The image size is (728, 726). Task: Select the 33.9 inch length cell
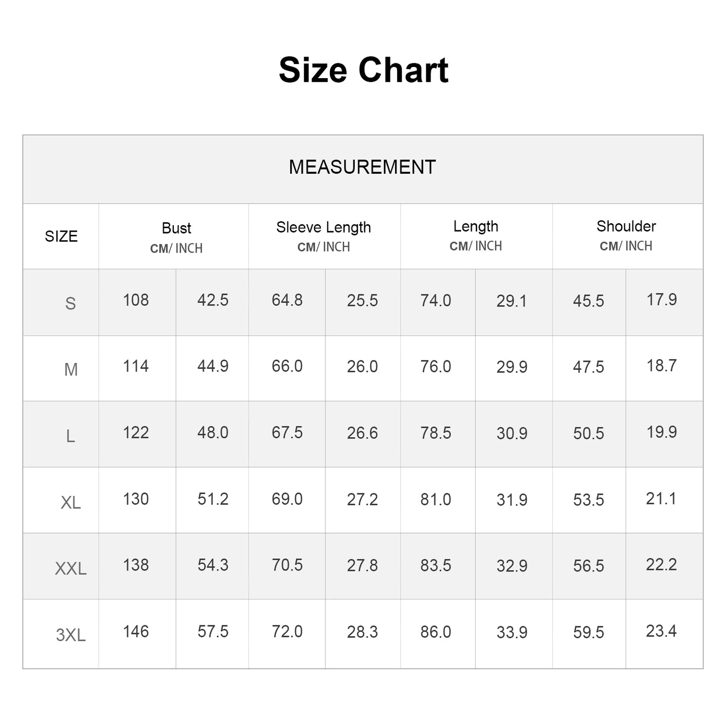pyautogui.click(x=512, y=632)
